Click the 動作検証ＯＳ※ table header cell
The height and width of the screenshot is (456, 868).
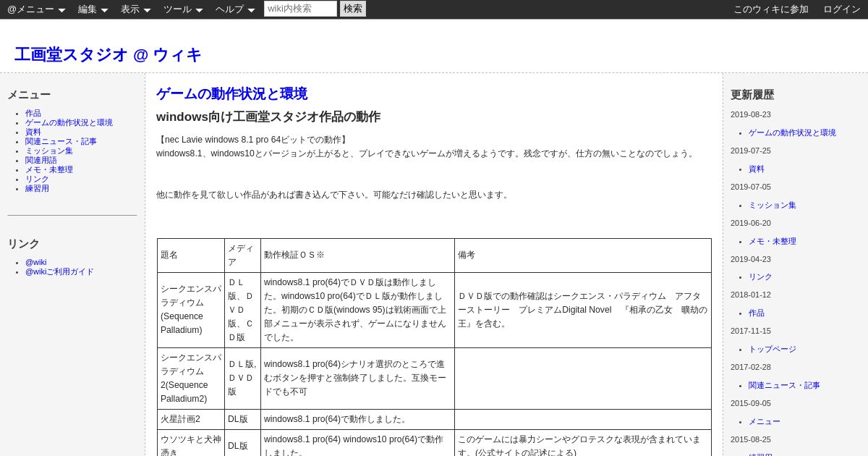pyautogui.click(x=357, y=256)
